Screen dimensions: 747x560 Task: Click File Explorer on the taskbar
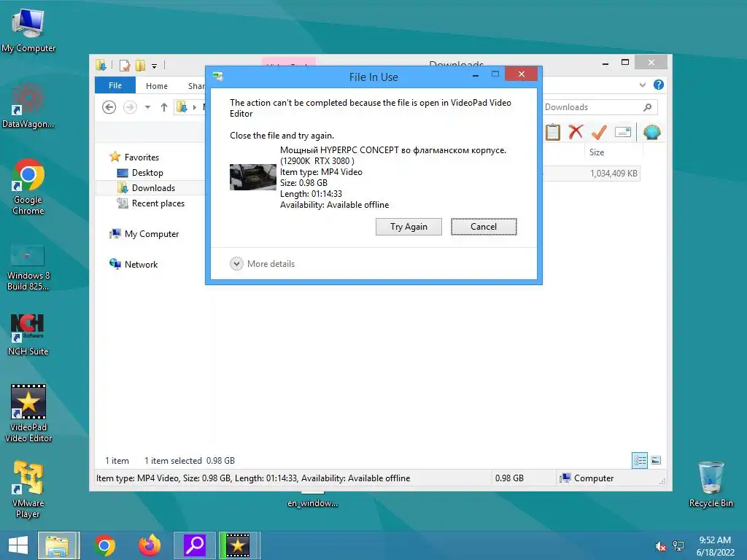tap(58, 545)
